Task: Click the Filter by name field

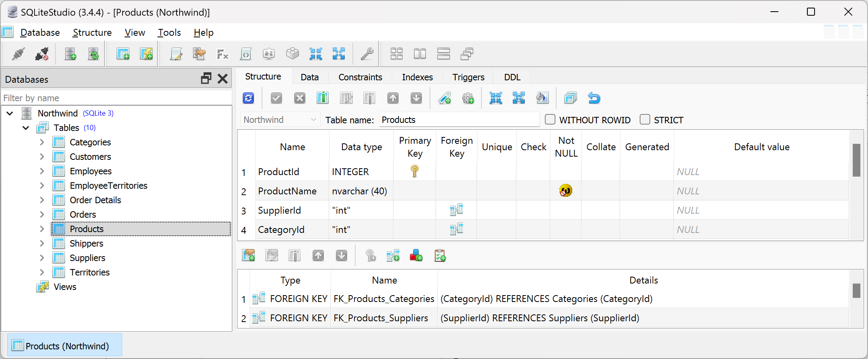Action: (117, 98)
